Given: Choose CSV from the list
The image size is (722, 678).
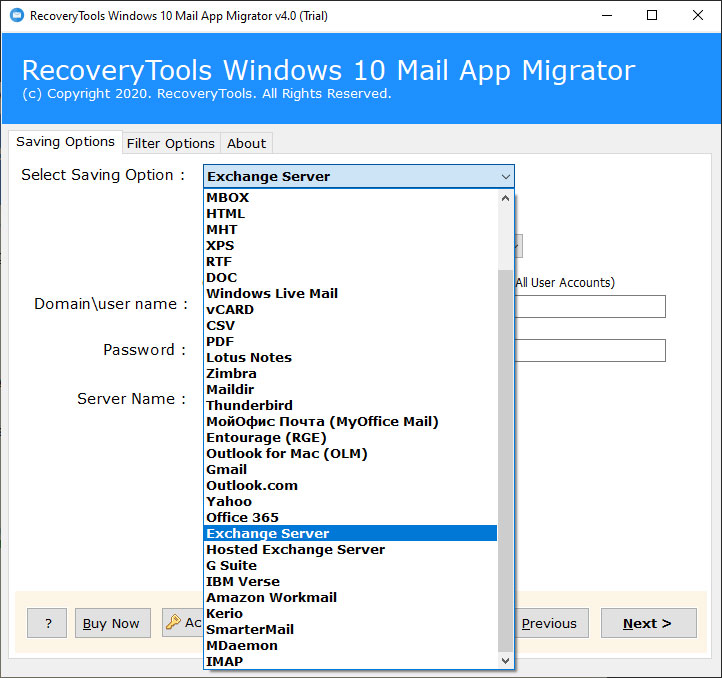Looking at the screenshot, I should click(350, 326).
